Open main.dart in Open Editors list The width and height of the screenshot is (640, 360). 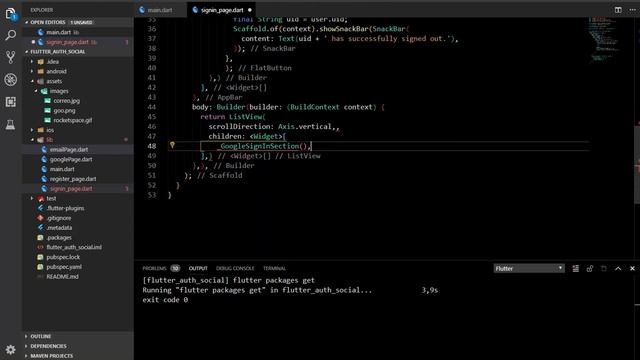pos(78,32)
